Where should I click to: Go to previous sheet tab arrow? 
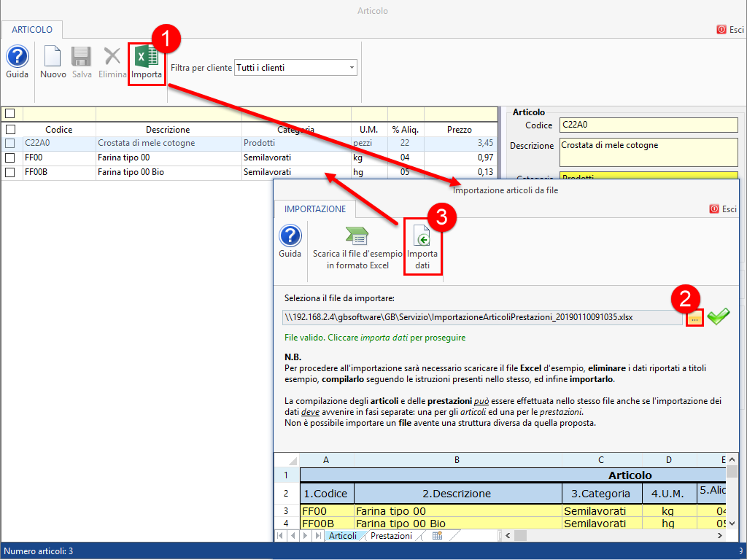coord(293,536)
